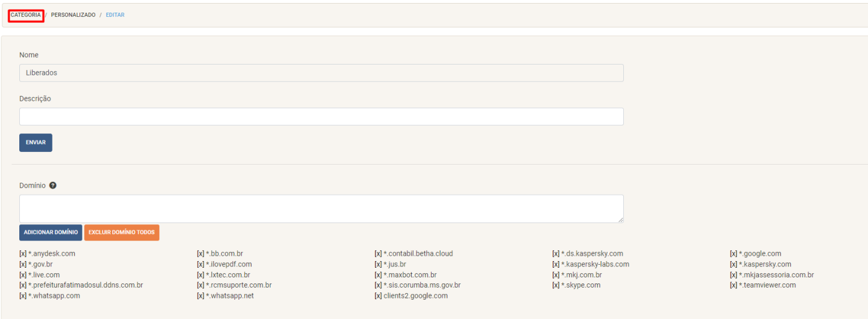Delete *.whatsapp.com using its [x] marker
This screenshot has height=319, width=868.
(x=23, y=296)
